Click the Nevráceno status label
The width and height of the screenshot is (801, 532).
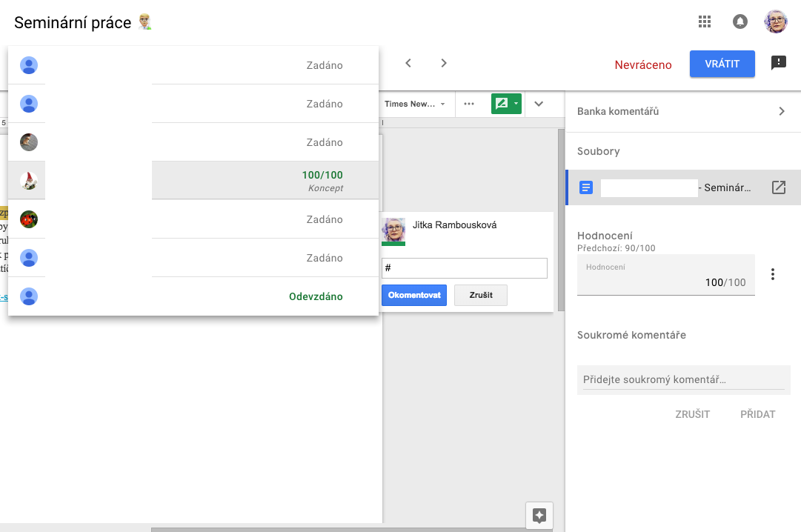[642, 65]
